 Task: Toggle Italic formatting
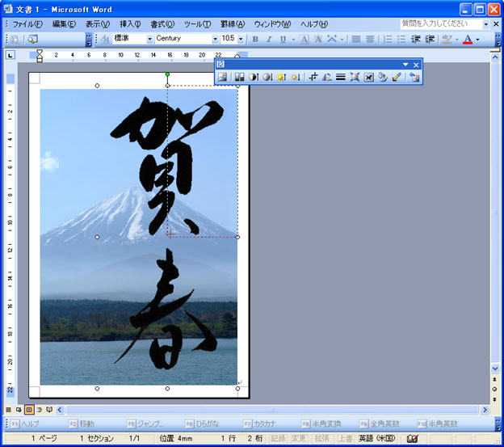(x=268, y=39)
